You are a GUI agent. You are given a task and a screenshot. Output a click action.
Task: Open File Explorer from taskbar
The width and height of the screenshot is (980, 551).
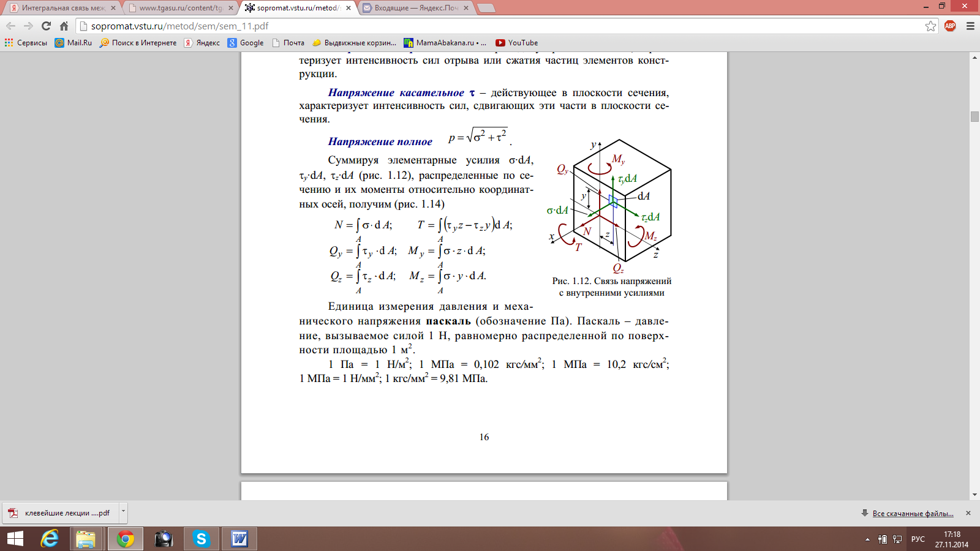click(x=86, y=539)
